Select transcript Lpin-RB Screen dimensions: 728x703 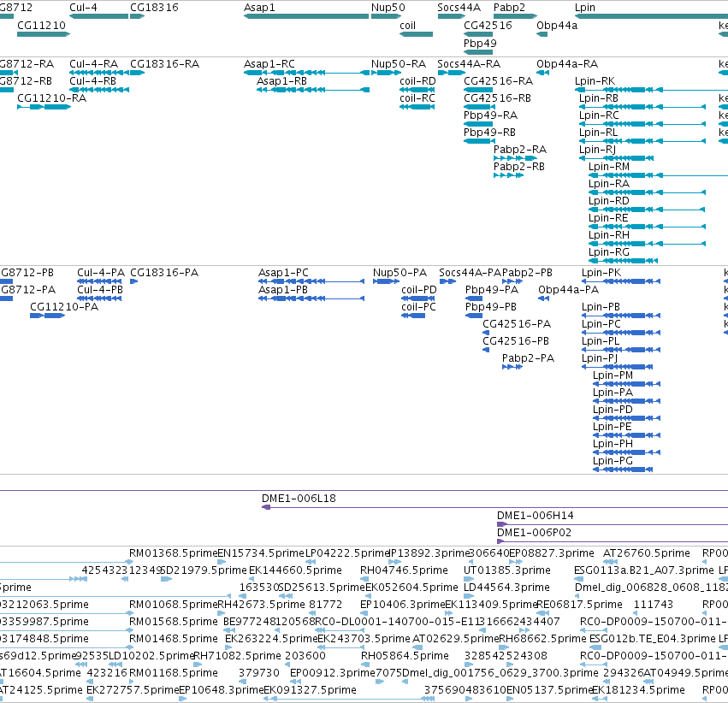coord(642,107)
